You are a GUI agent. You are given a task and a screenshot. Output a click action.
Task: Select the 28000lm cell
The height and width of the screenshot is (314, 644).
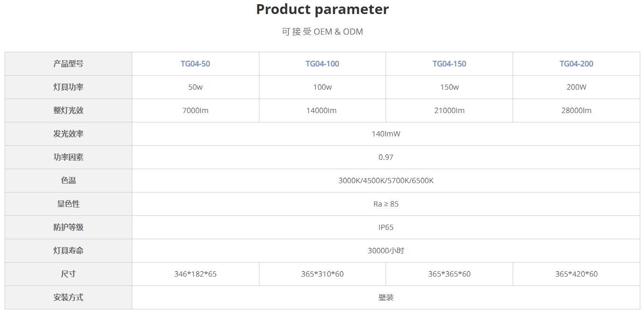pos(576,111)
